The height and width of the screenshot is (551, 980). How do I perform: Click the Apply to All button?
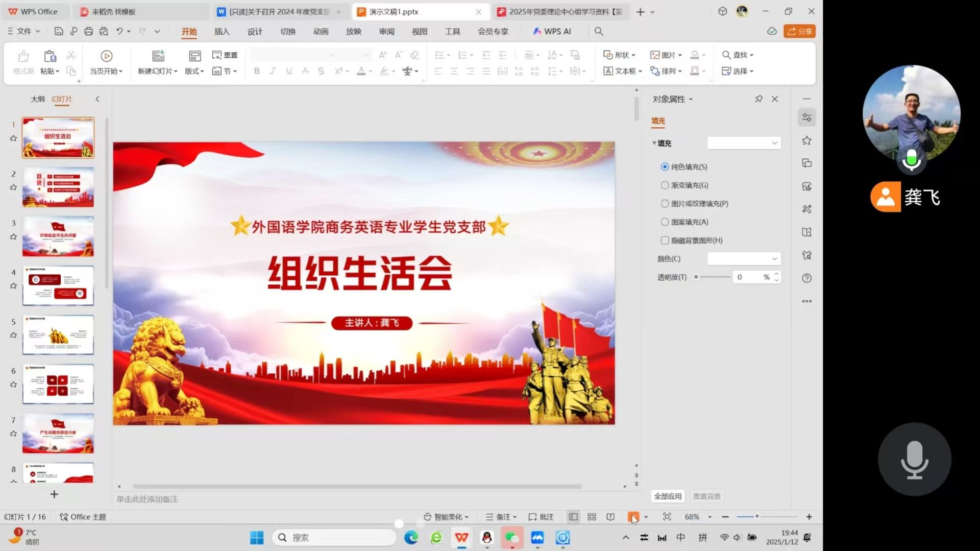pyautogui.click(x=668, y=496)
